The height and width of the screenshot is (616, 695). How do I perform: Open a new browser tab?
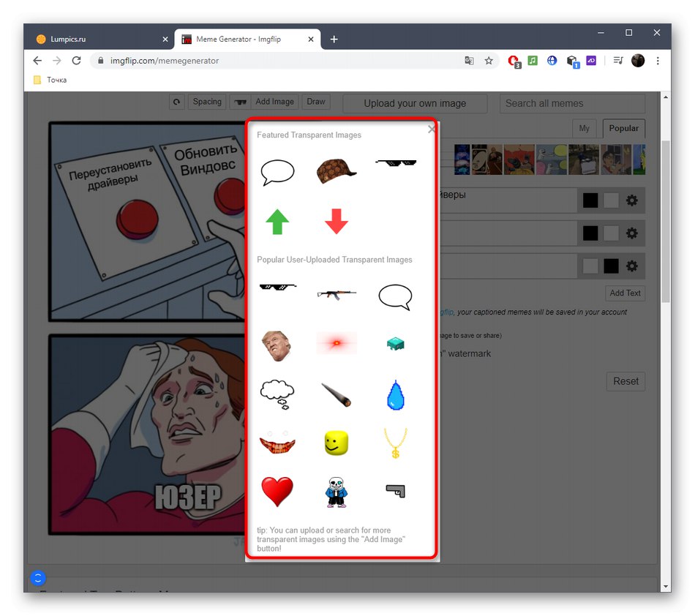(x=334, y=40)
